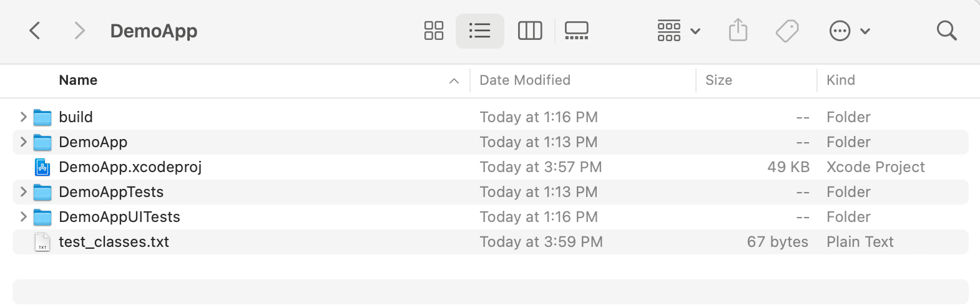
Task: Open the Group By dropdown
Action: 679,31
